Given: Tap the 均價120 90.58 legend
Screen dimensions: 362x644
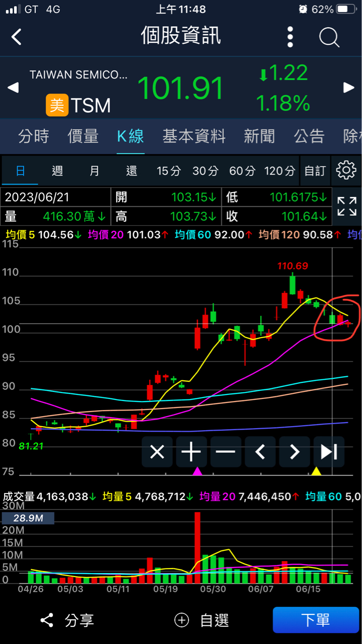Looking at the screenshot, I should click(300, 235).
